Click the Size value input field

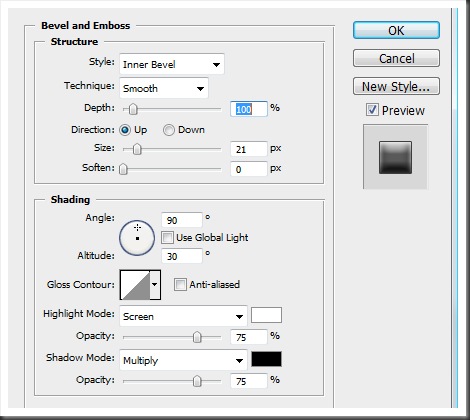249,149
